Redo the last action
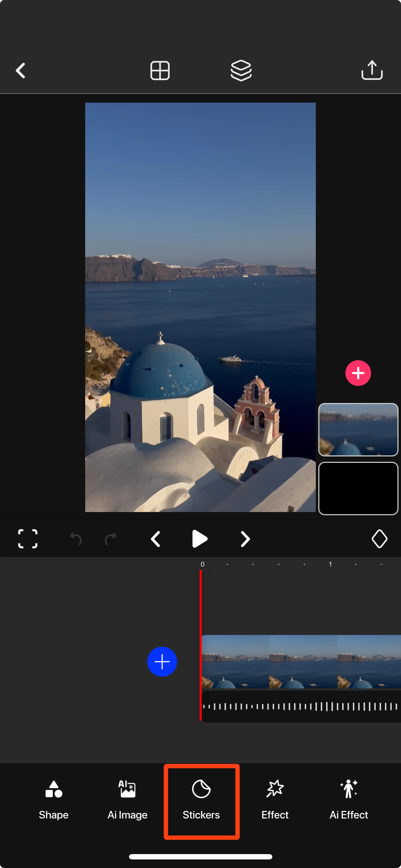The width and height of the screenshot is (401, 868). coord(110,539)
